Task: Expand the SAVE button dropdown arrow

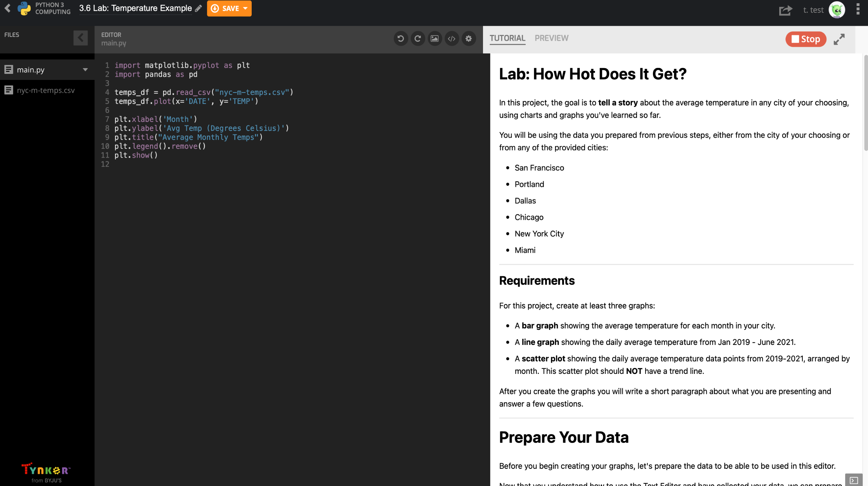Action: (245, 8)
